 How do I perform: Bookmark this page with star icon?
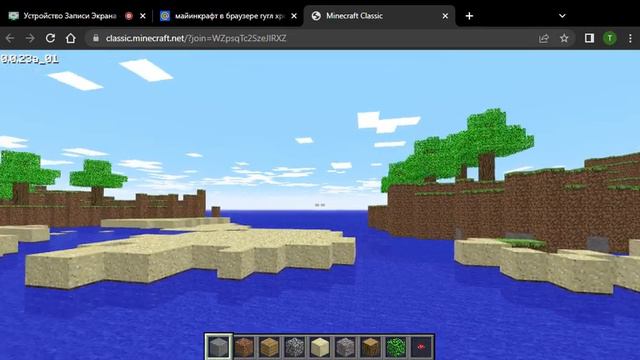coord(564,38)
